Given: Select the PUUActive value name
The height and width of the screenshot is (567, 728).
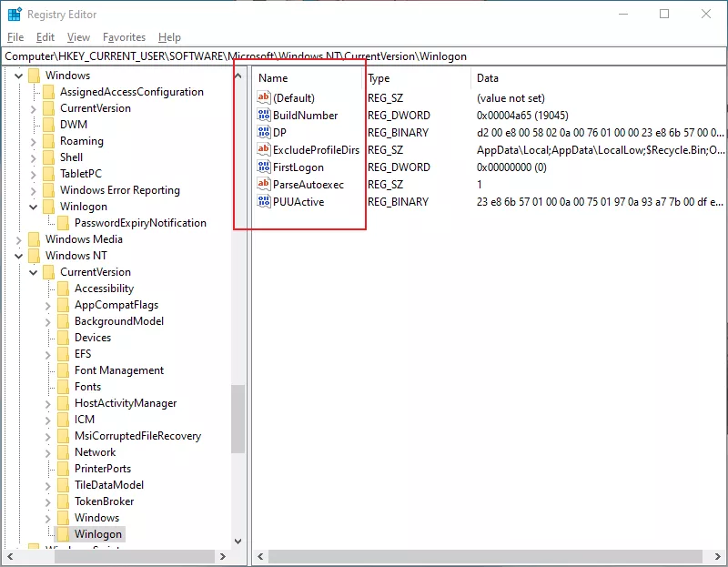Looking at the screenshot, I should tap(298, 202).
